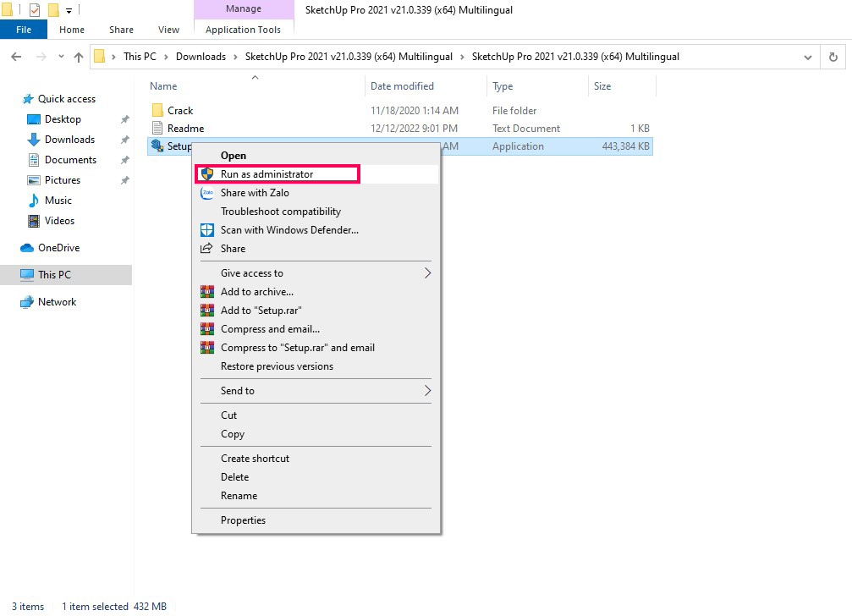Click the Back arrow navigation icon

16,58
